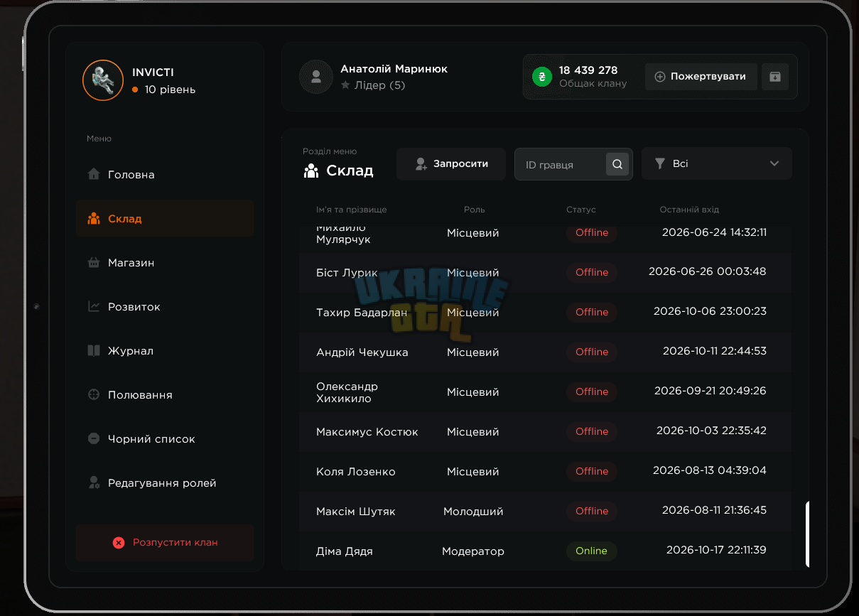Viewport: 859px width, 616px height.
Task: Click the Чорний список block icon
Action: click(x=93, y=438)
